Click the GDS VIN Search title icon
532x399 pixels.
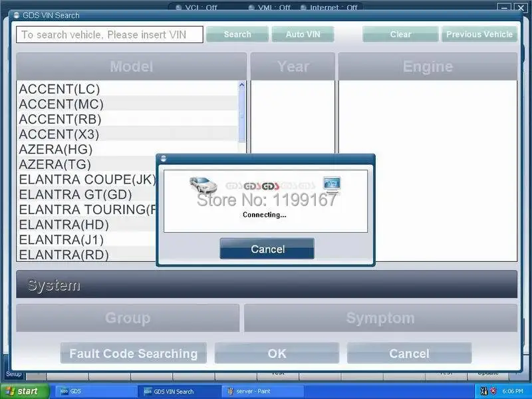(16, 15)
